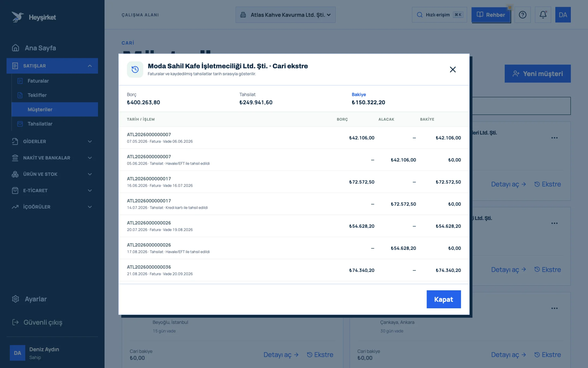588x368 pixels.
Task: Click the Satışlar document icon
Action: point(15,66)
